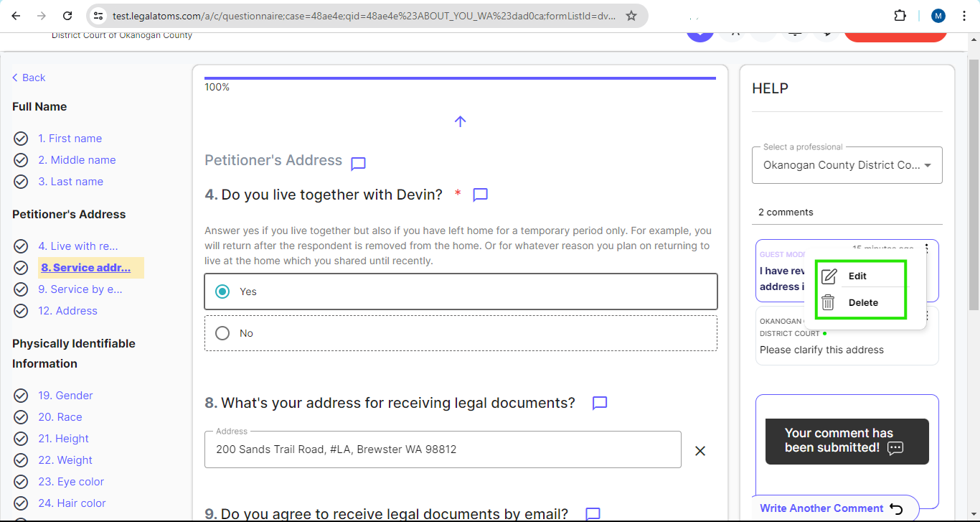
Task: Select No for living with Devin
Action: pyautogui.click(x=461, y=333)
